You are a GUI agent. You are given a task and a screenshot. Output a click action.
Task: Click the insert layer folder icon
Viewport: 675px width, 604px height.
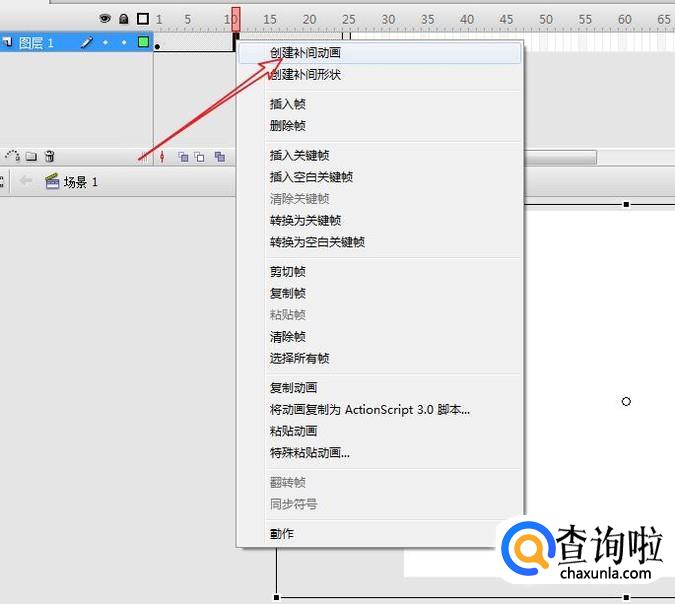pyautogui.click(x=31, y=156)
